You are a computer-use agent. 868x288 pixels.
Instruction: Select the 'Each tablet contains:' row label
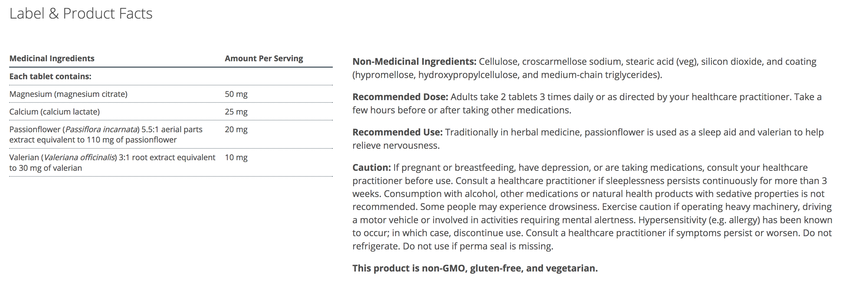click(50, 76)
